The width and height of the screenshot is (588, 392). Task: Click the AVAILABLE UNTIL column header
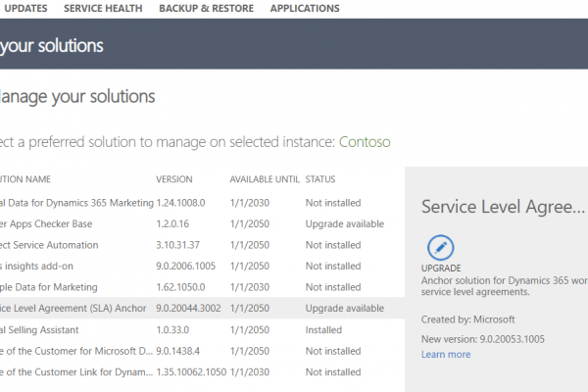pyautogui.click(x=265, y=179)
